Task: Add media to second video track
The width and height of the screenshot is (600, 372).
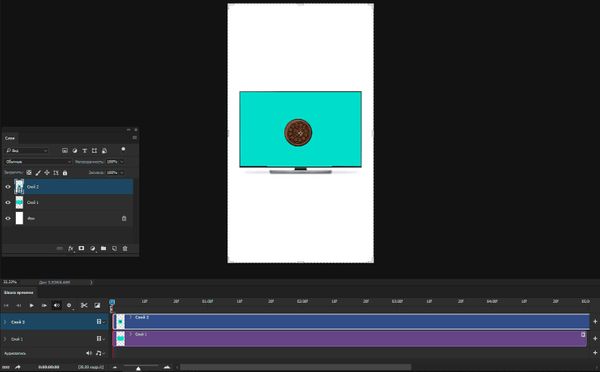Action: click(595, 338)
